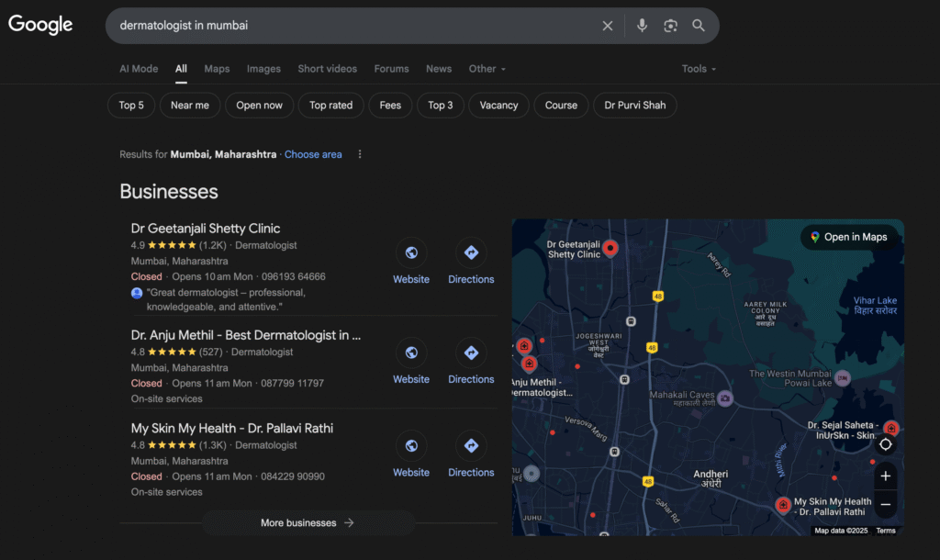Viewport: 940px width, 560px height.
Task: Click the Mahakali Caves map marker
Action: point(725,398)
